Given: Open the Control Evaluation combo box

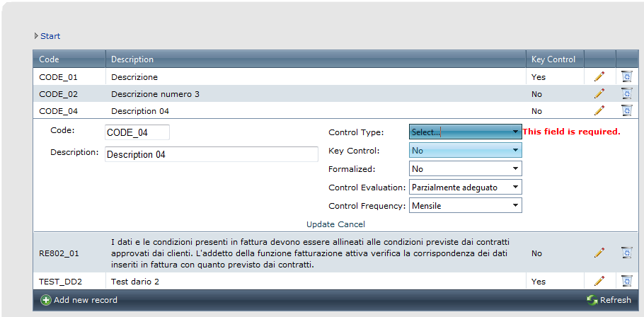Looking at the screenshot, I should pyautogui.click(x=466, y=188).
